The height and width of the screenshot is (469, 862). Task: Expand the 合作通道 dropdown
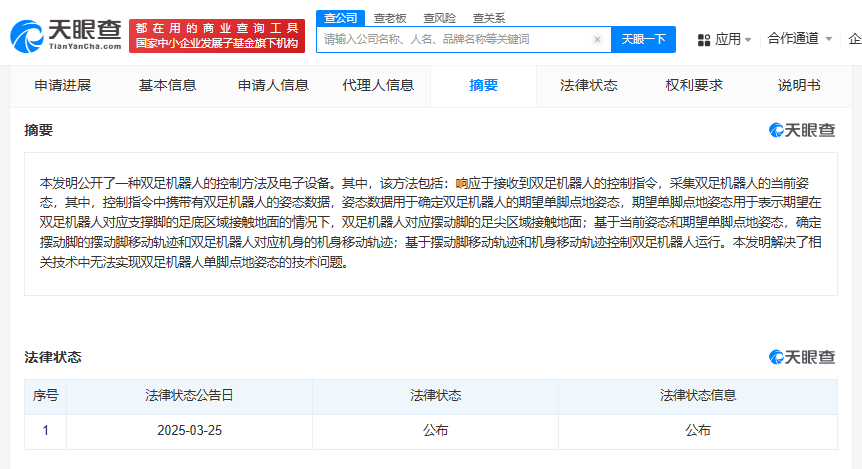828,39
